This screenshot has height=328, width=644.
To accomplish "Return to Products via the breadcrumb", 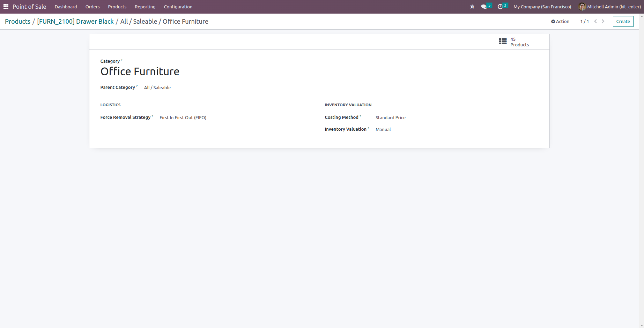I will (x=17, y=21).
